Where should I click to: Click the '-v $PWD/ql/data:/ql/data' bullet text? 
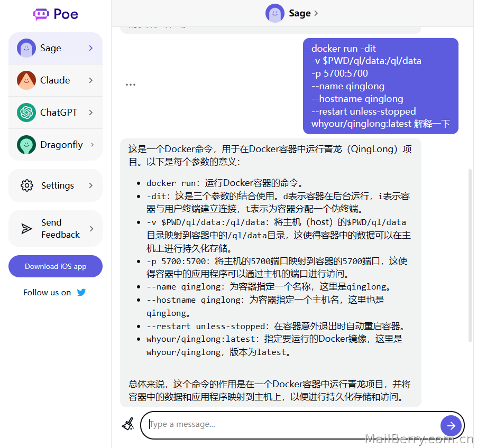click(279, 235)
